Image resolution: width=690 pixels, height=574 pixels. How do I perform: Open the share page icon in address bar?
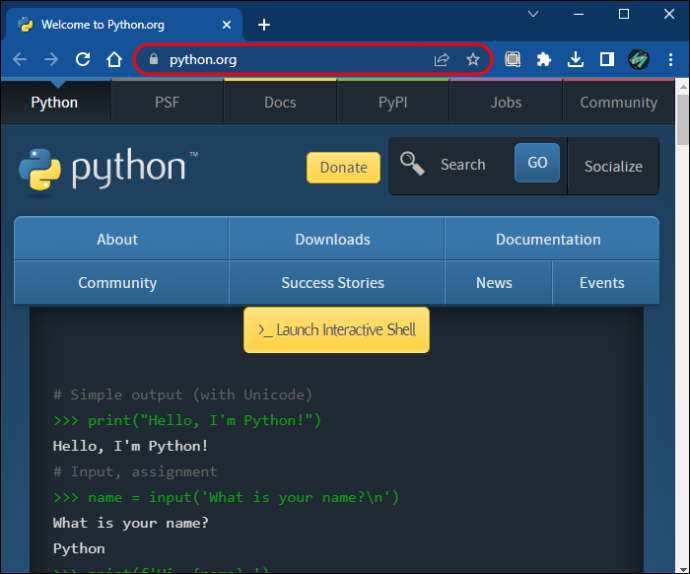click(x=441, y=59)
